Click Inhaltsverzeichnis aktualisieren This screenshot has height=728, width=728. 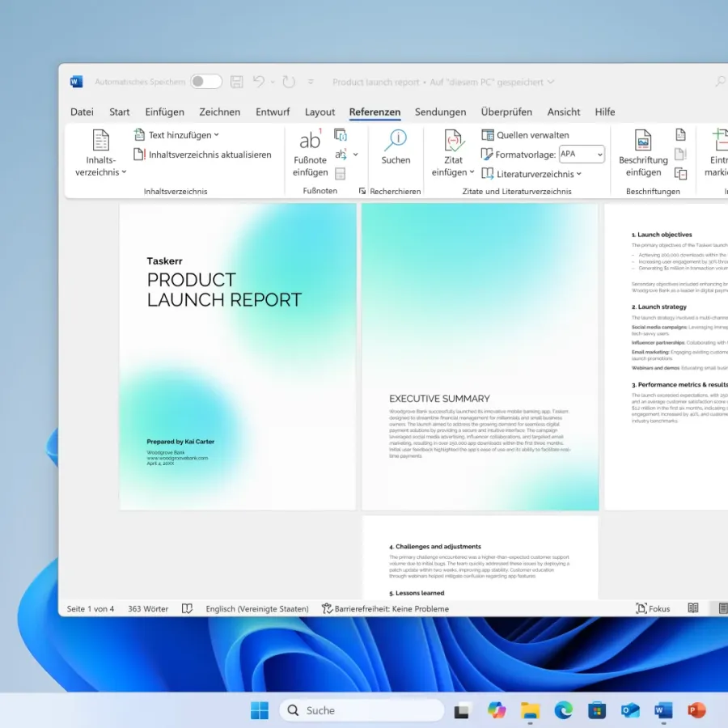pos(202,154)
